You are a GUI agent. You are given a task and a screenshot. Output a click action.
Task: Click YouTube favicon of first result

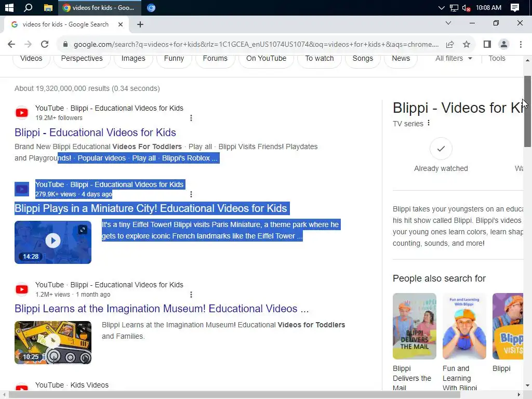(x=22, y=113)
